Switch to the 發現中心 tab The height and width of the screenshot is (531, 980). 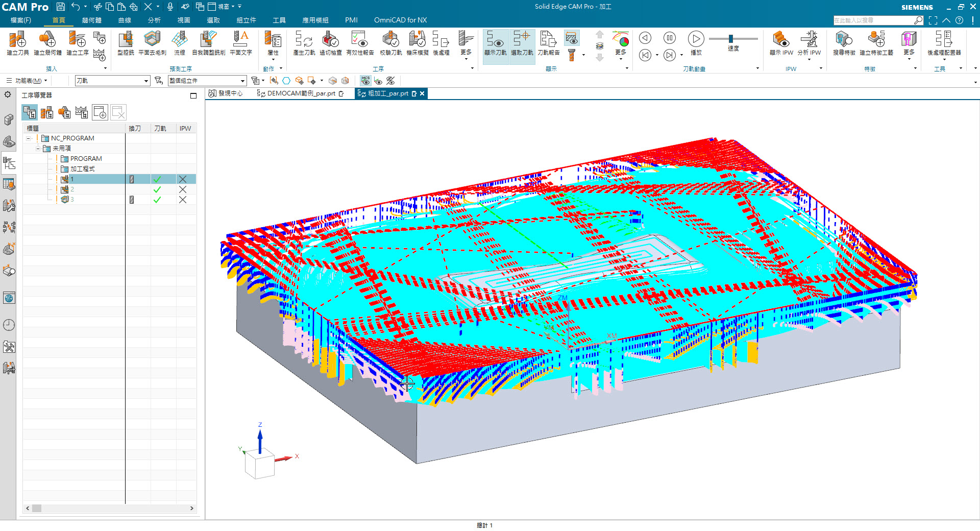[226, 93]
